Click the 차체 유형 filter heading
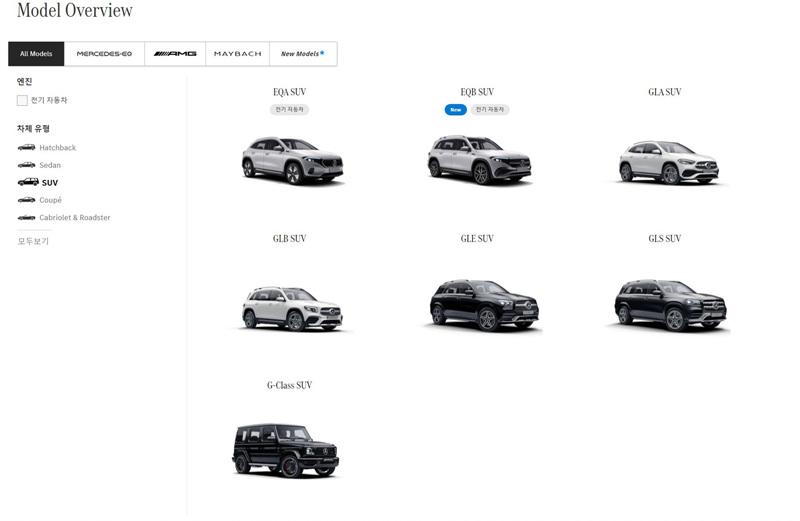Screen dimensions: 800x521 click(33, 128)
